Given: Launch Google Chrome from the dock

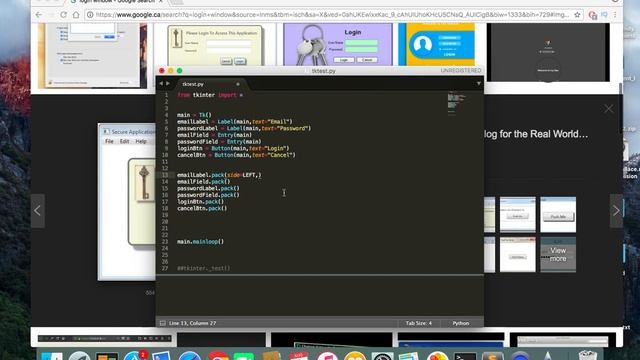Looking at the screenshot, I should [218, 356].
